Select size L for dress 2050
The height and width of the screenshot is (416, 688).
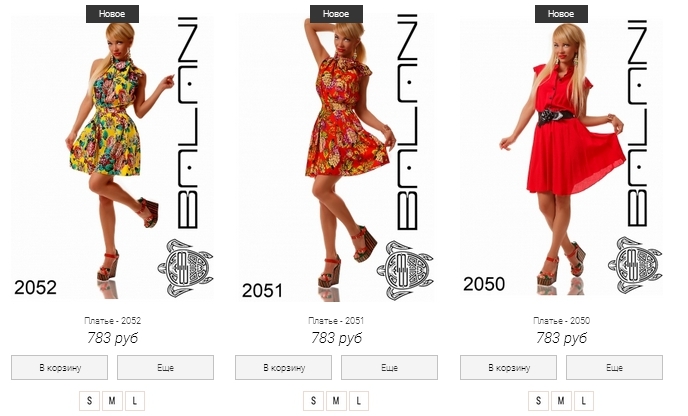(584, 401)
